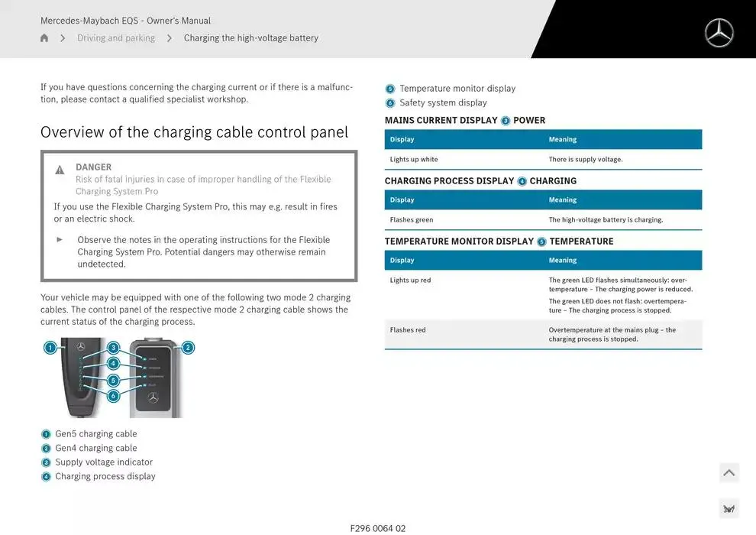Click the page 387 indicator icon
The height and width of the screenshot is (535, 756).
click(729, 509)
